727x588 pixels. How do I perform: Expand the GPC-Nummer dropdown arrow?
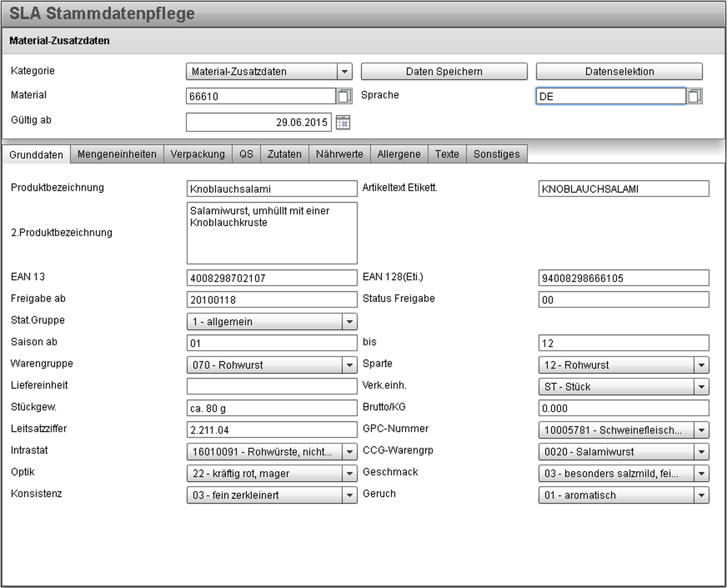(701, 430)
